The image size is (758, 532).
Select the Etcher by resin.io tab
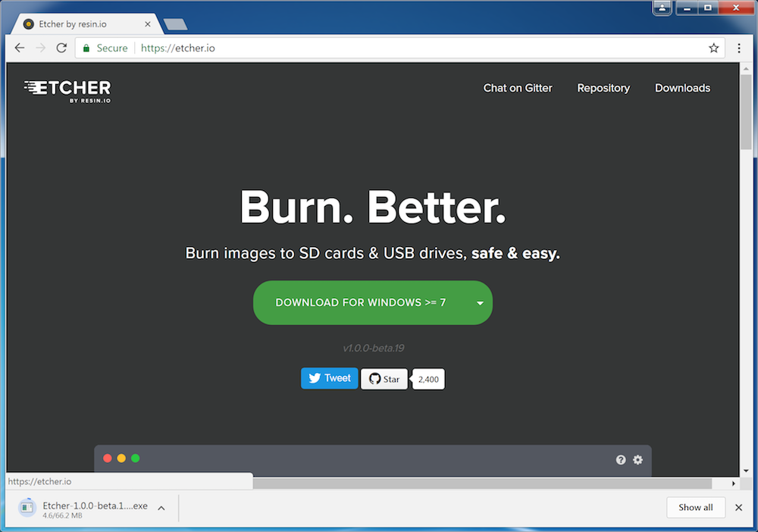pyautogui.click(x=87, y=24)
